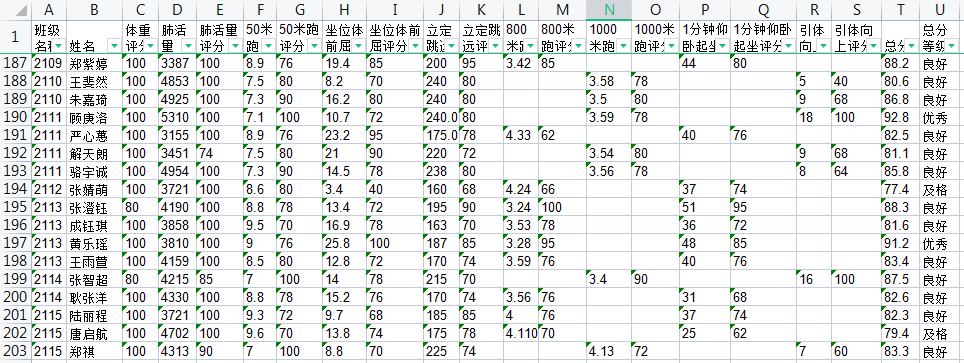The height and width of the screenshot is (363, 964).
Task: Expand the 1分钟仰卧起坐 filter in column P
Action: click(723, 46)
